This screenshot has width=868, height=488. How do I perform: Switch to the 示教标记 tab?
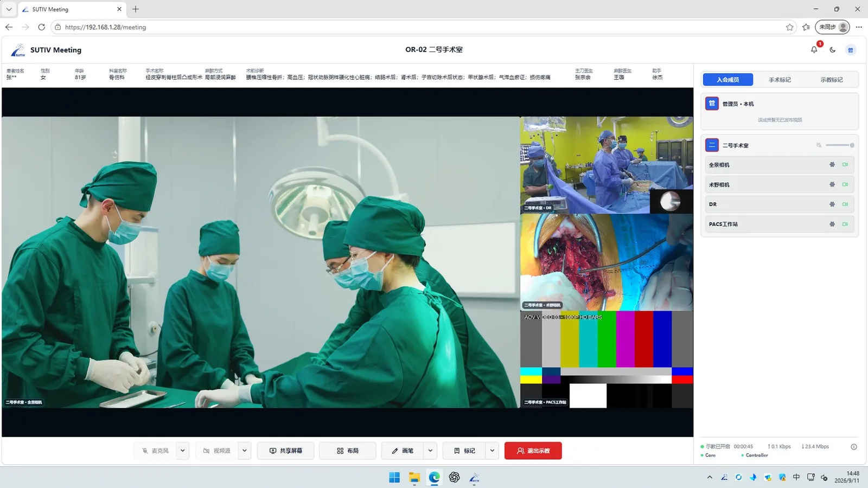(831, 80)
